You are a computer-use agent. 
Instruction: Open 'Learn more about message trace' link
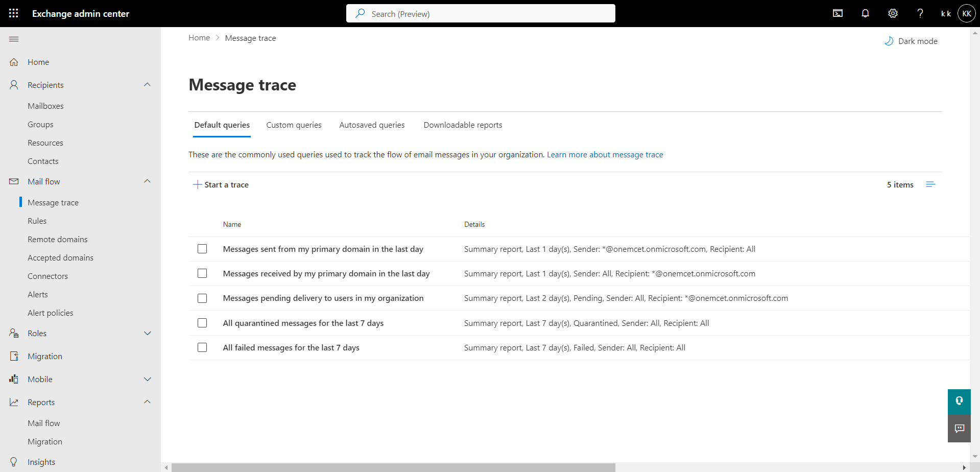click(605, 154)
